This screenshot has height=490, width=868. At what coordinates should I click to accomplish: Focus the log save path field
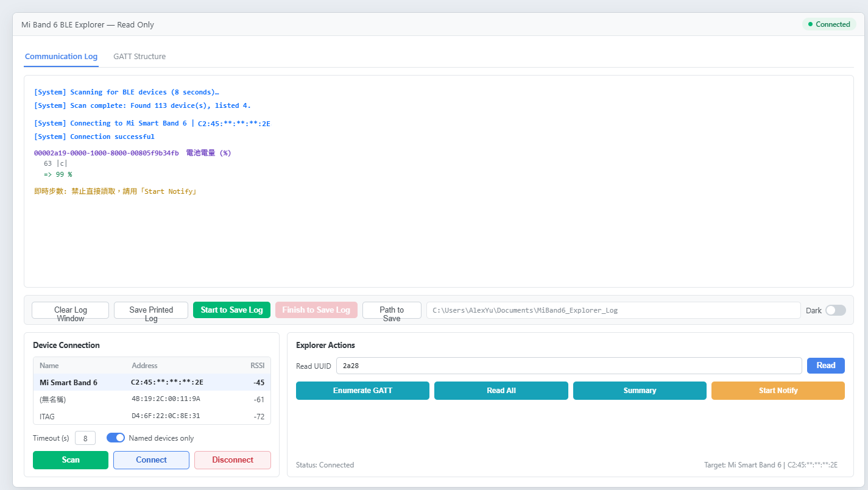pyautogui.click(x=613, y=310)
